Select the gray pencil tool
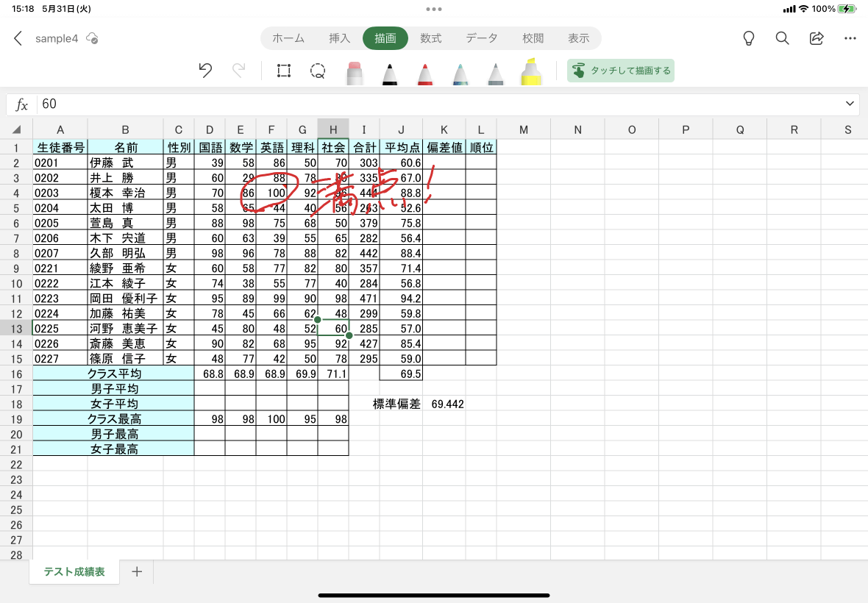The height and width of the screenshot is (603, 868). [x=496, y=74]
